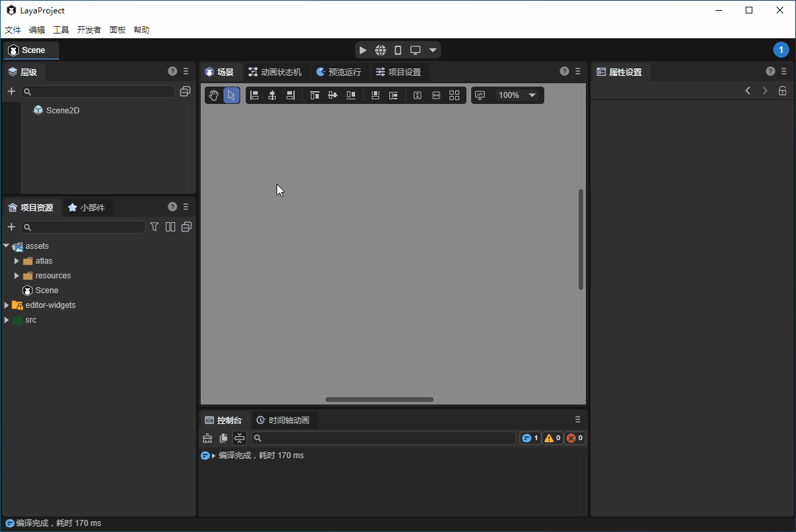Click the lock icon in properties panel

783,91
